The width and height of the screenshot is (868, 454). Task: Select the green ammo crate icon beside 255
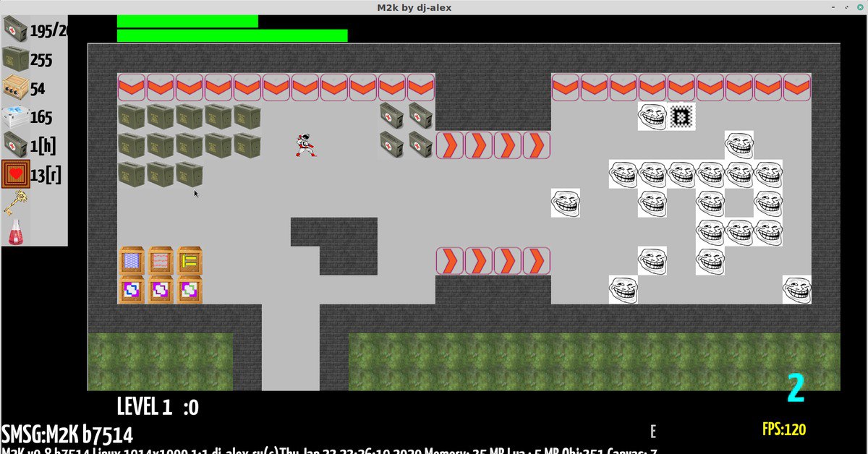pyautogui.click(x=15, y=59)
